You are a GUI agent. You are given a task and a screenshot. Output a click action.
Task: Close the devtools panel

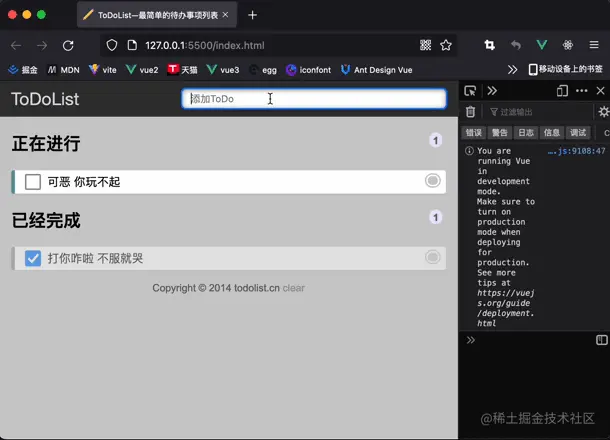601,91
